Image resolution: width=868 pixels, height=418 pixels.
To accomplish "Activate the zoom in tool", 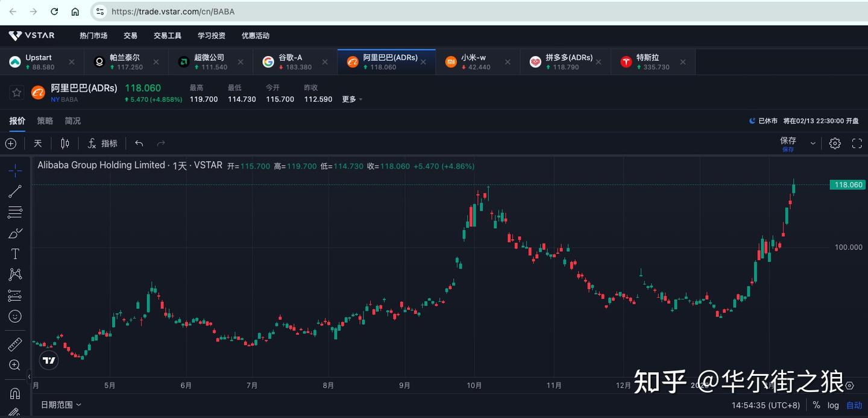I will click(15, 365).
